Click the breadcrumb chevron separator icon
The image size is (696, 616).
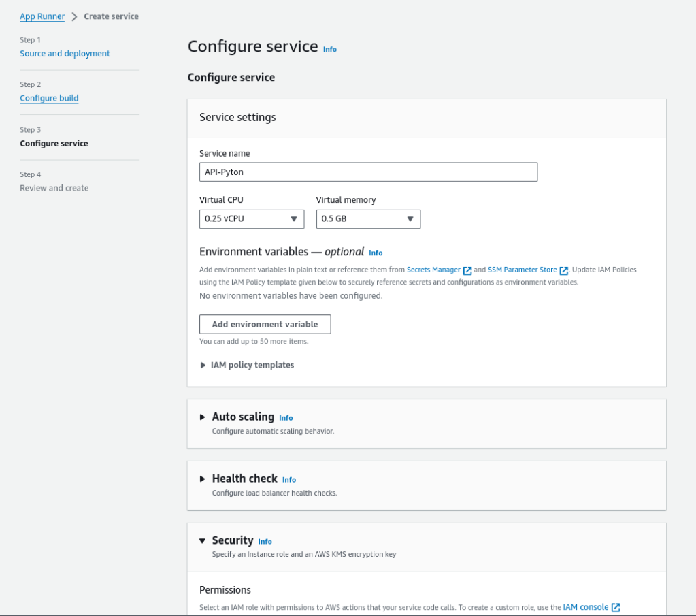click(x=74, y=16)
